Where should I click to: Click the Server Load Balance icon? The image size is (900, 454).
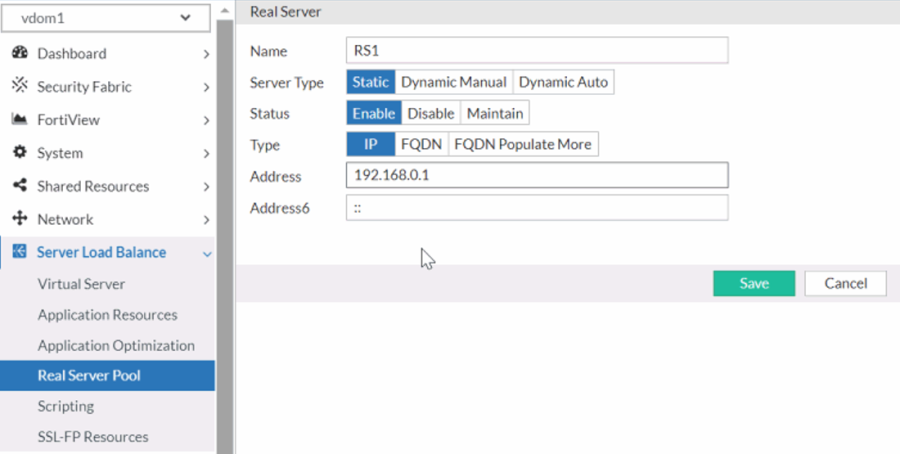19,252
